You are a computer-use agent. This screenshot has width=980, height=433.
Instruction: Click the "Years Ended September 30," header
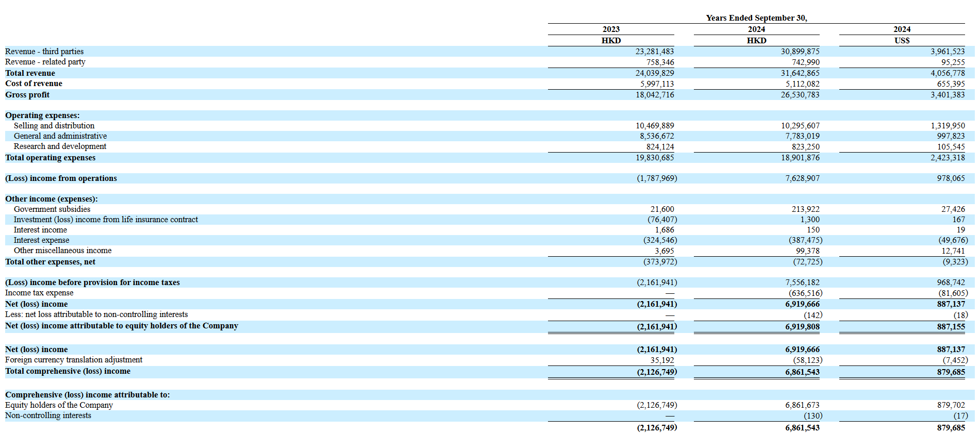point(756,18)
